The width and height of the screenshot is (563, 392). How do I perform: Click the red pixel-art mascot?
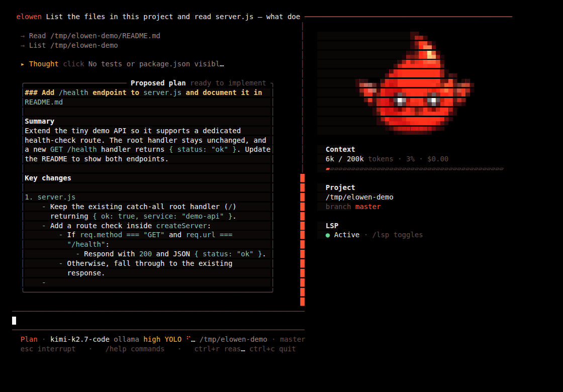[x=415, y=83]
